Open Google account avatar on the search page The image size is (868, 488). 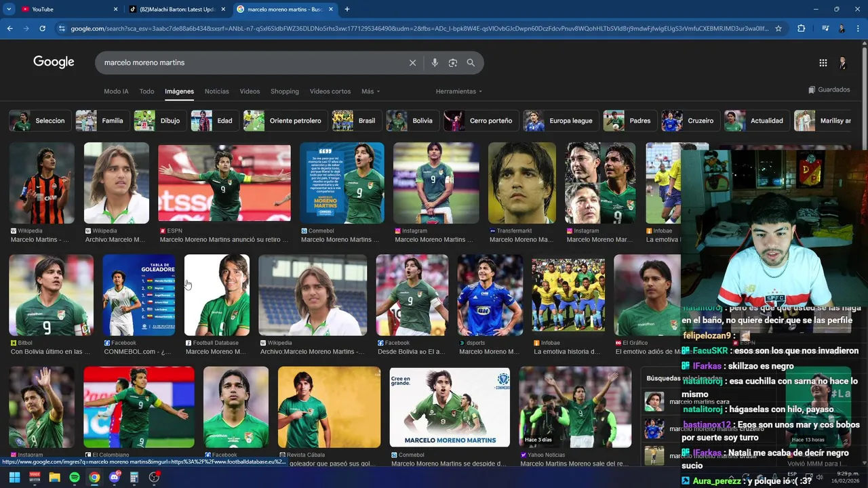pyautogui.click(x=842, y=62)
